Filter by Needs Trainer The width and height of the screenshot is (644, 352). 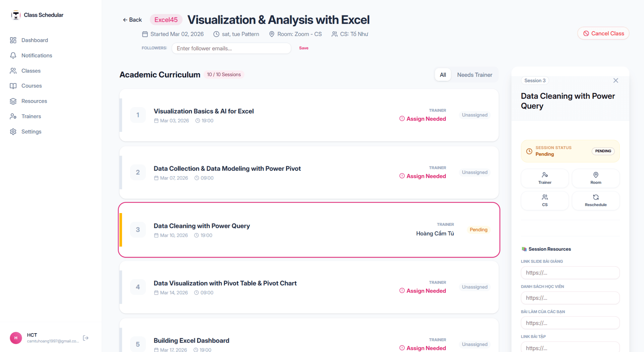475,75
